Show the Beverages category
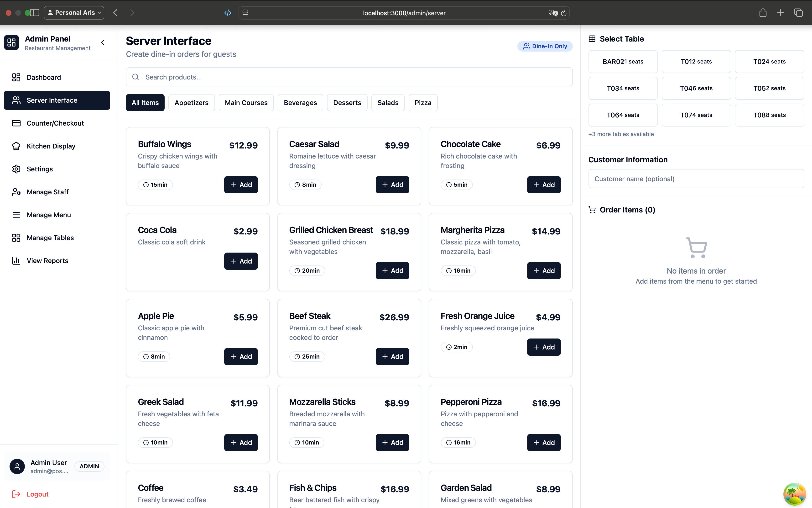Screen dimensions: 812x508 [x=300, y=102]
